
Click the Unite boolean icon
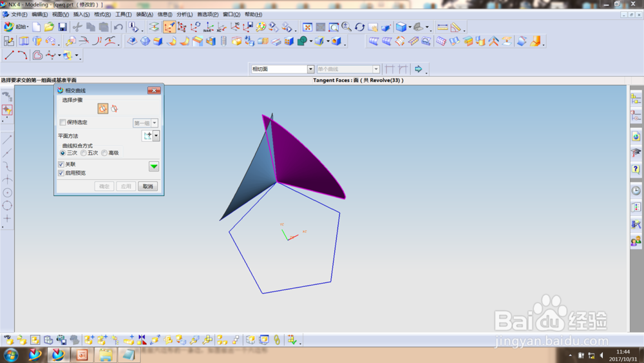pyautogui.click(x=302, y=41)
